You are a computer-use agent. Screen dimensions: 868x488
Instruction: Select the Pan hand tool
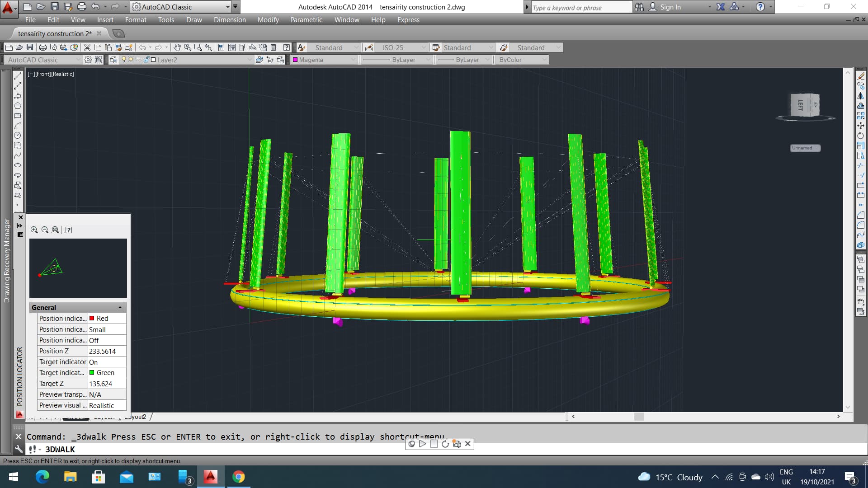pyautogui.click(x=177, y=47)
